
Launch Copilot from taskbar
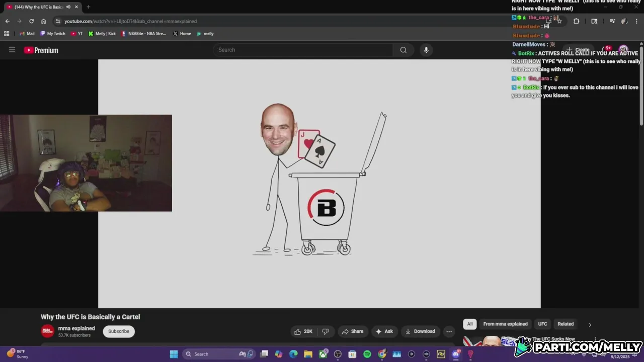[x=279, y=354]
